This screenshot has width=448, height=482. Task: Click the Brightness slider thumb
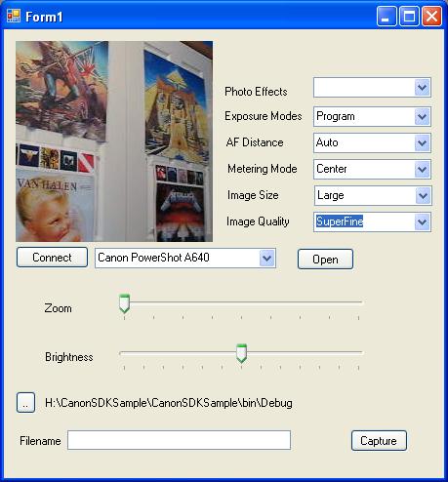pyautogui.click(x=241, y=353)
